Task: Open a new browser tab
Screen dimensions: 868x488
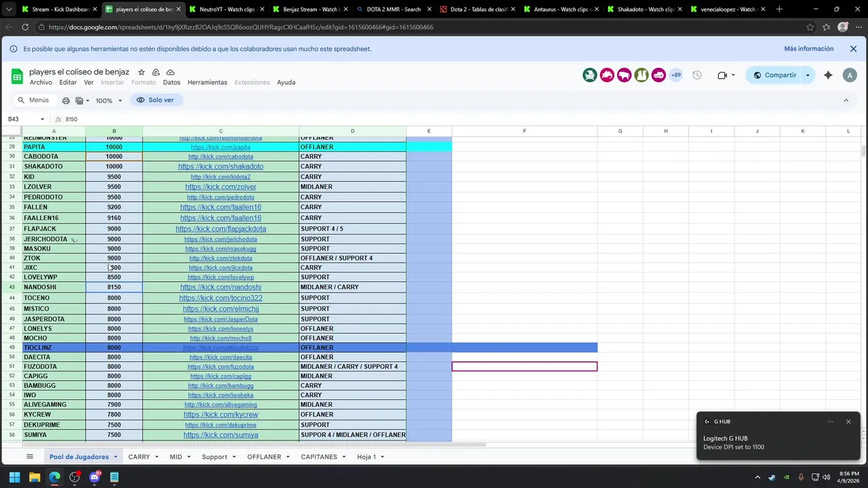Action: coord(779,9)
